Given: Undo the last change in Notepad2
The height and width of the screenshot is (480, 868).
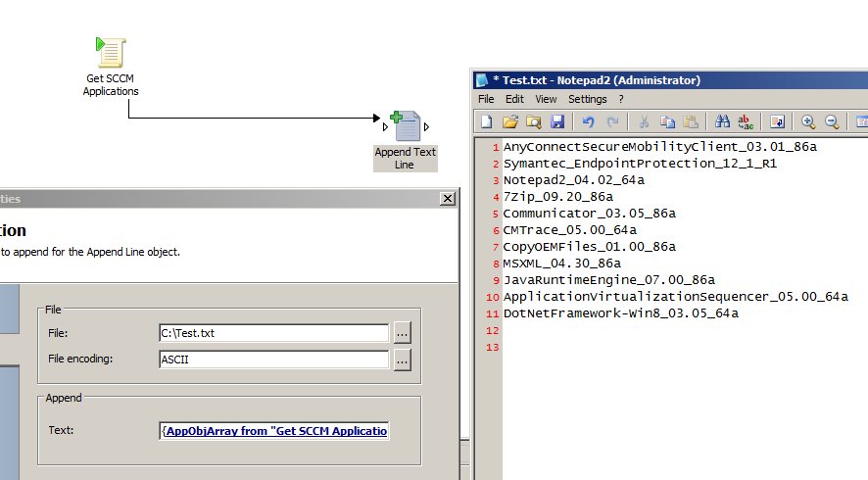Looking at the screenshot, I should (589, 121).
